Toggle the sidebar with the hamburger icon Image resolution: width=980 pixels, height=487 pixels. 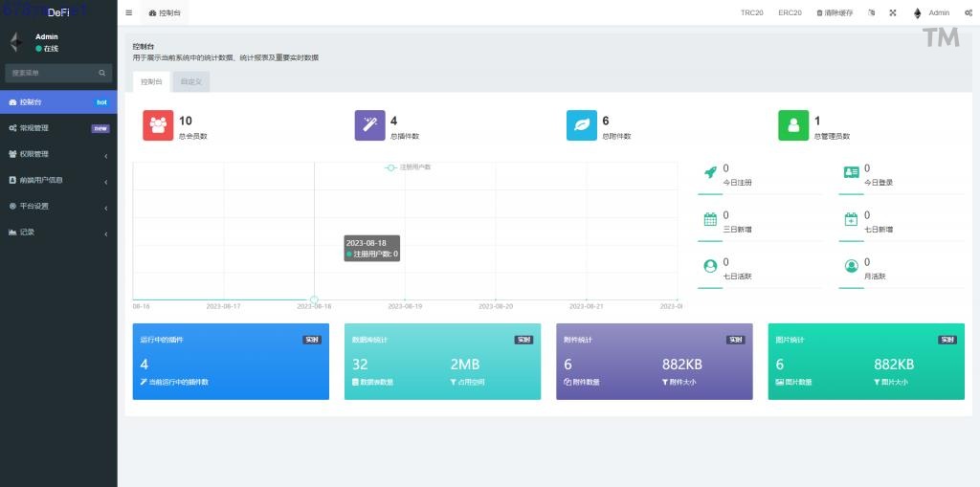[129, 12]
